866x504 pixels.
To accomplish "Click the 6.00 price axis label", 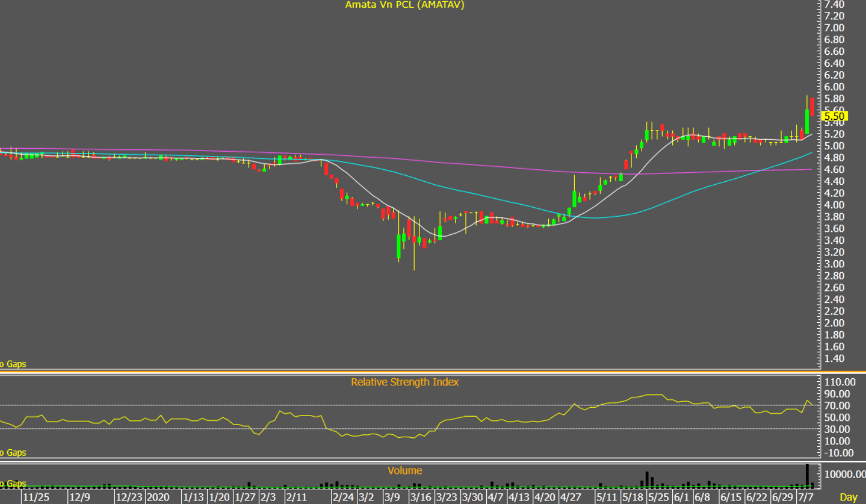I will (x=834, y=87).
